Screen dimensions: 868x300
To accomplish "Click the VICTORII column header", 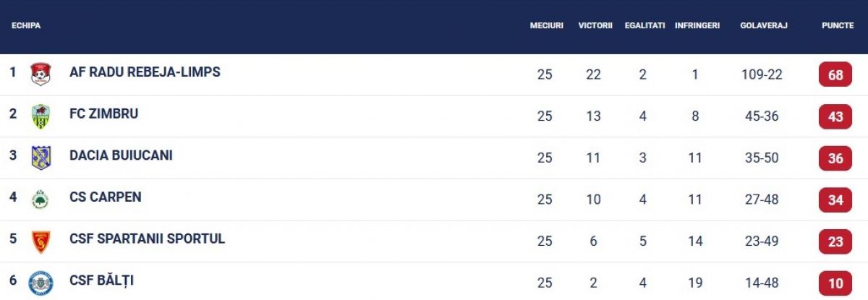I will click(595, 25).
